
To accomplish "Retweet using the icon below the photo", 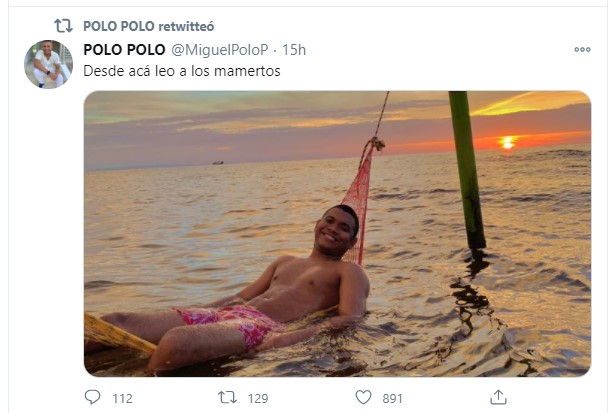I will (x=227, y=397).
